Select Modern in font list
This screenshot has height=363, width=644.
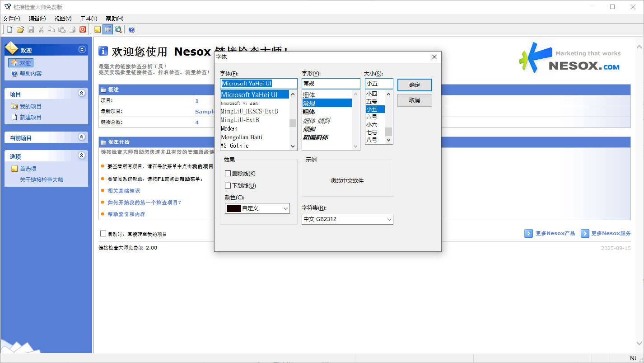coord(255,128)
